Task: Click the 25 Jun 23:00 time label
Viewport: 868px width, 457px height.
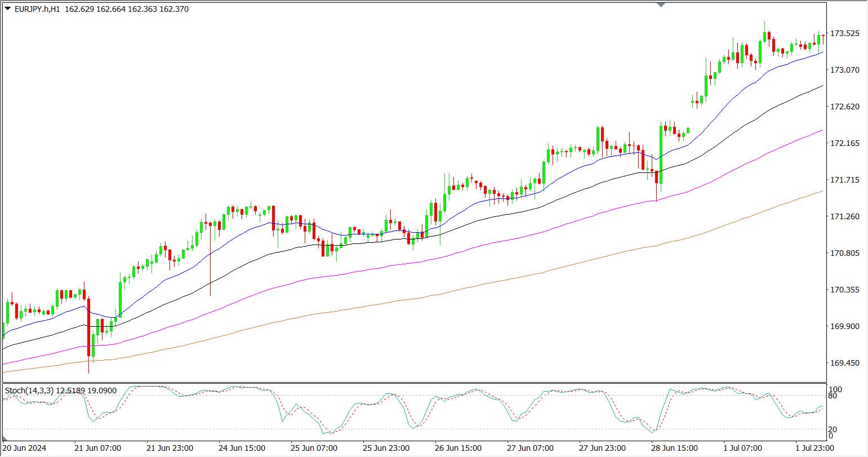Action: coord(386,449)
